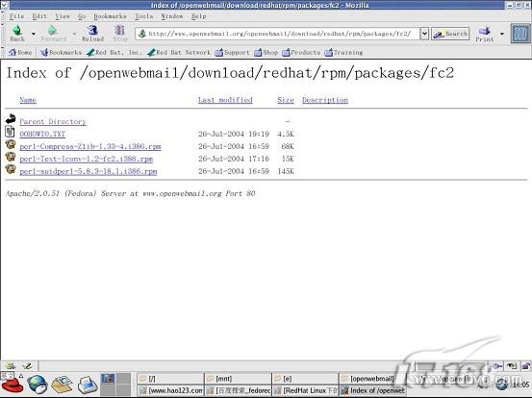Switch to taskbar window [e]
The width and height of the screenshot is (532, 398).
pyautogui.click(x=305, y=379)
